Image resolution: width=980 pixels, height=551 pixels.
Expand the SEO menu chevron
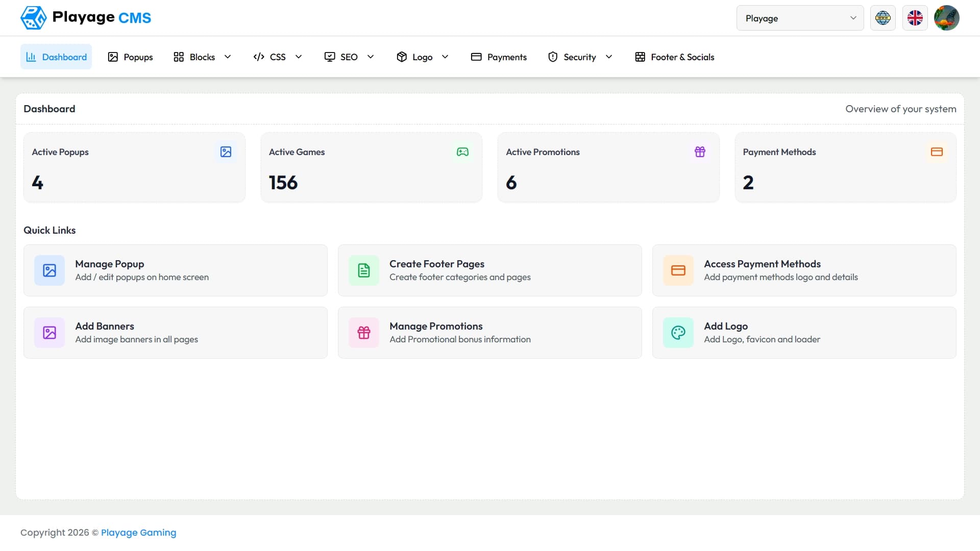371,57
